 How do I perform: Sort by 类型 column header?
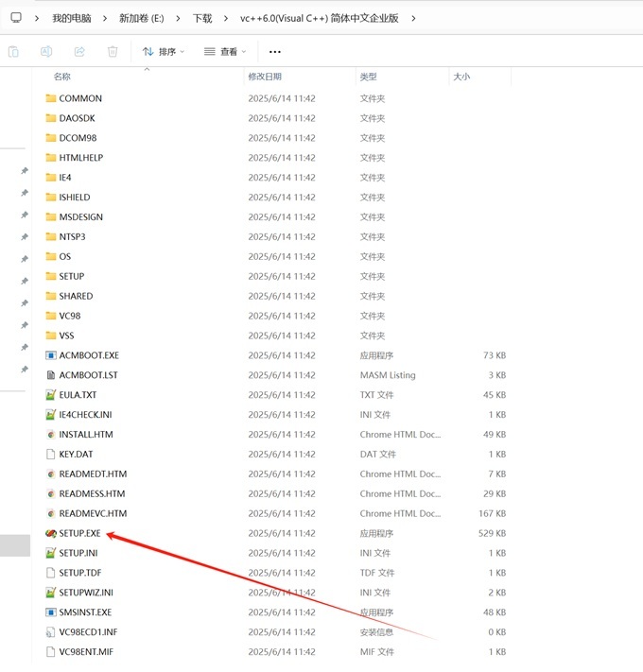tap(368, 77)
